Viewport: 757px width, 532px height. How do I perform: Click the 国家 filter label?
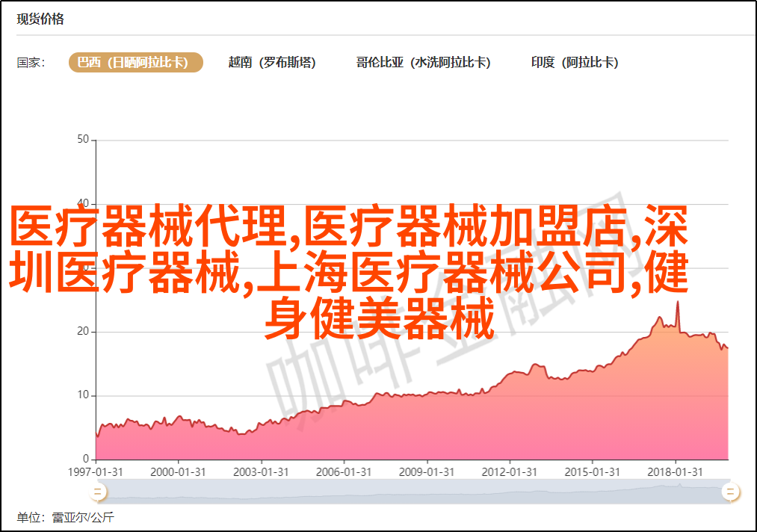click(31, 63)
